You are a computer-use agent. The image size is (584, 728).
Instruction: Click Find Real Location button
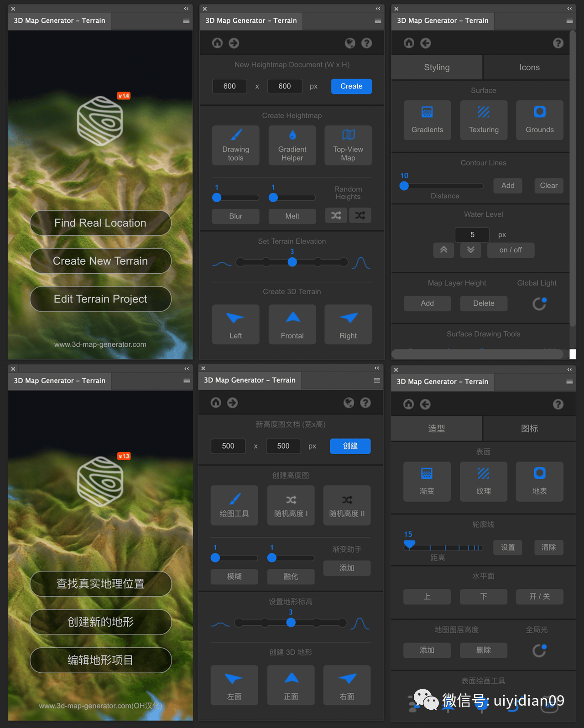pos(100,223)
